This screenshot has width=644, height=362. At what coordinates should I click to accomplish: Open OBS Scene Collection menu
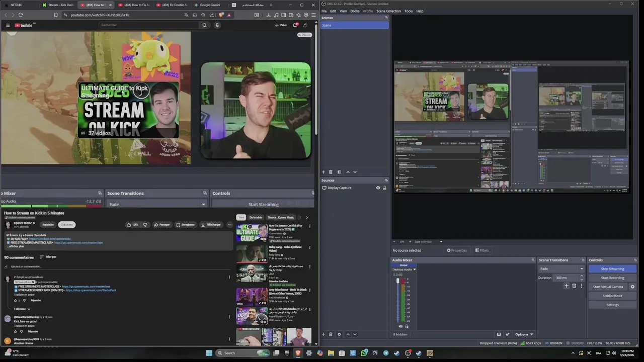(x=388, y=11)
